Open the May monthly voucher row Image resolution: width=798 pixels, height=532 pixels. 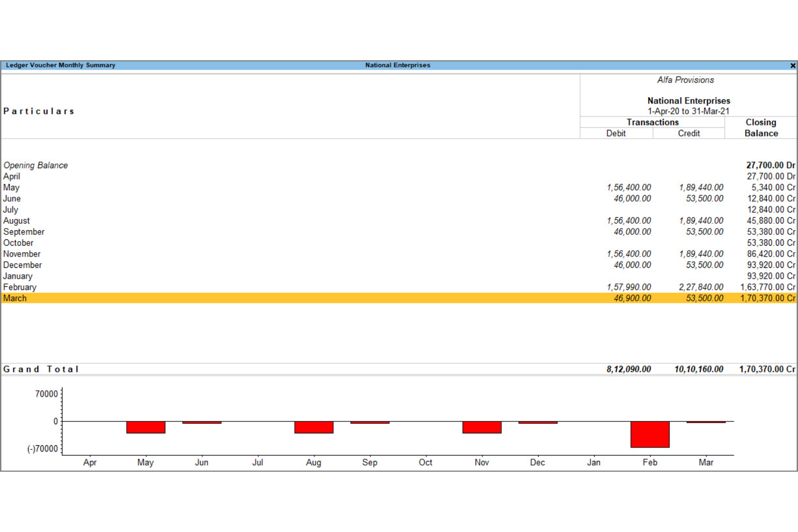point(11,188)
